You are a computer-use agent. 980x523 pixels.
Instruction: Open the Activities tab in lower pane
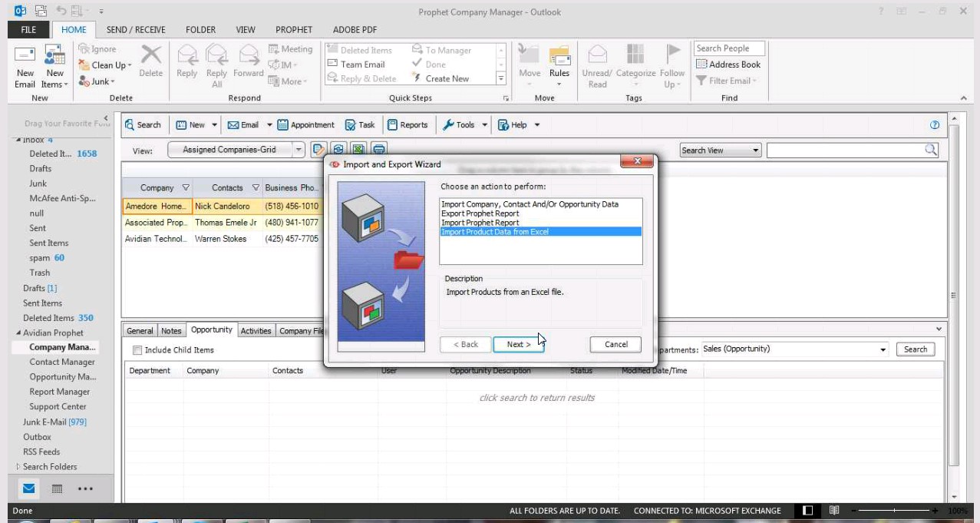coord(256,331)
